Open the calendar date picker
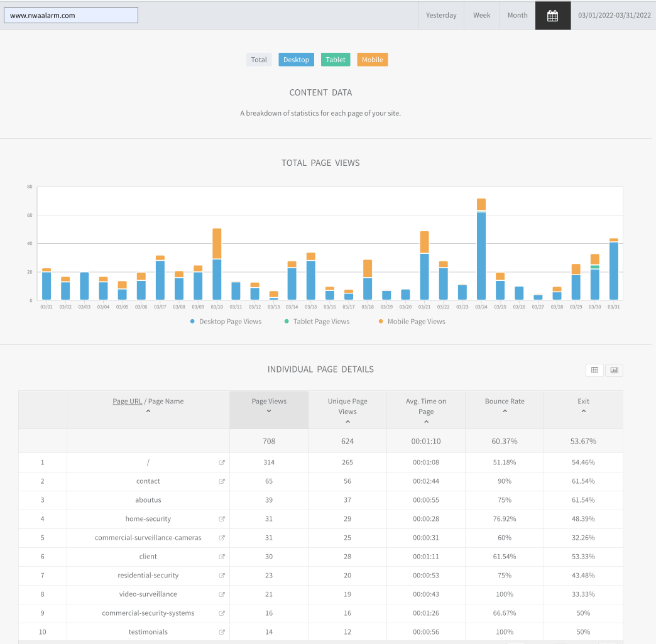The height and width of the screenshot is (644, 656). (x=552, y=16)
